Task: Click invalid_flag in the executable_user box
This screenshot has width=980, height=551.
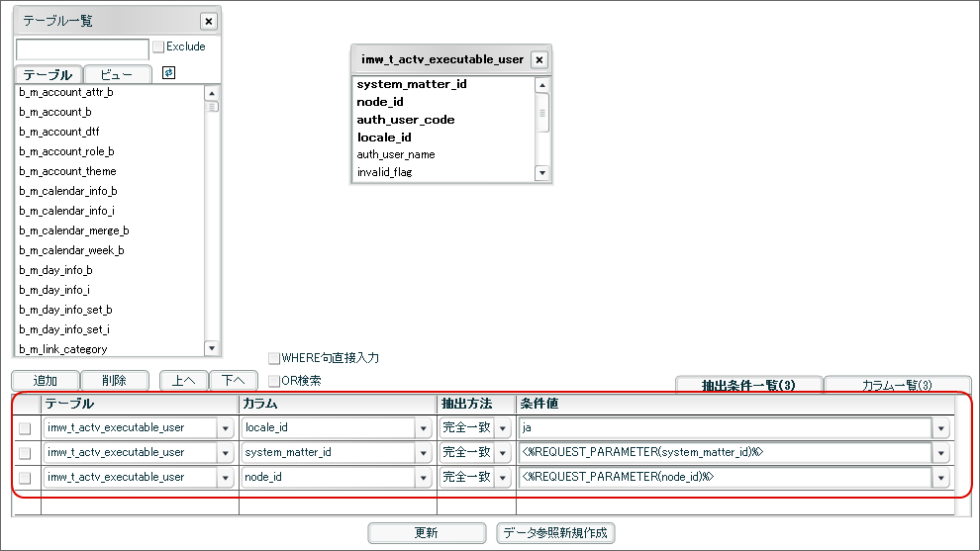Action: click(384, 172)
